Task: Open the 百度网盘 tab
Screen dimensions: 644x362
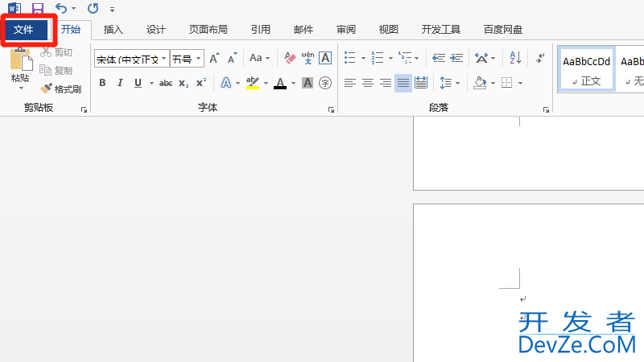Action: 502,30
